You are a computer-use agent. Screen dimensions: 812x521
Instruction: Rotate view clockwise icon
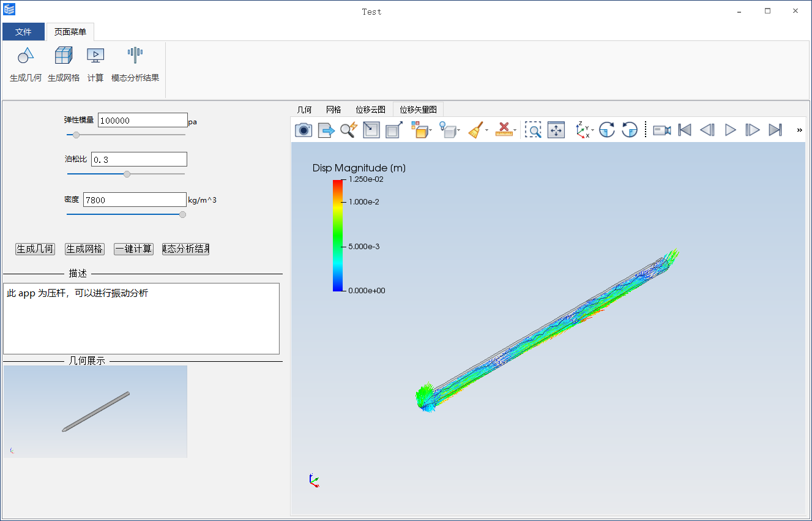click(607, 130)
